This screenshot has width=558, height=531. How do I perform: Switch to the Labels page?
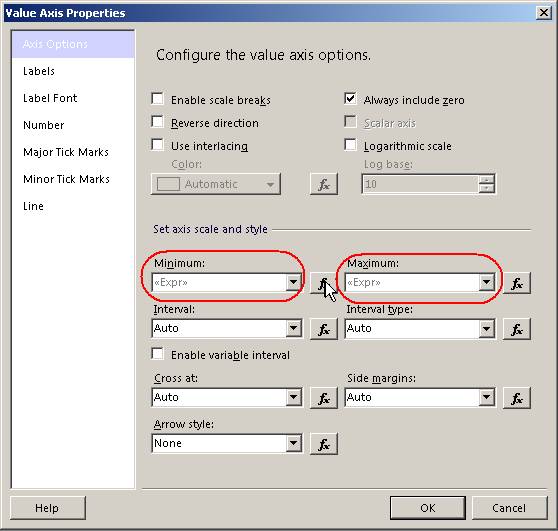pos(39,71)
